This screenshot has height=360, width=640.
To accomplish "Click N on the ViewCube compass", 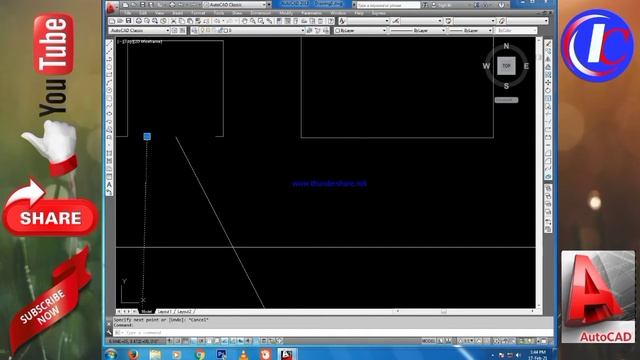I will coord(506,46).
